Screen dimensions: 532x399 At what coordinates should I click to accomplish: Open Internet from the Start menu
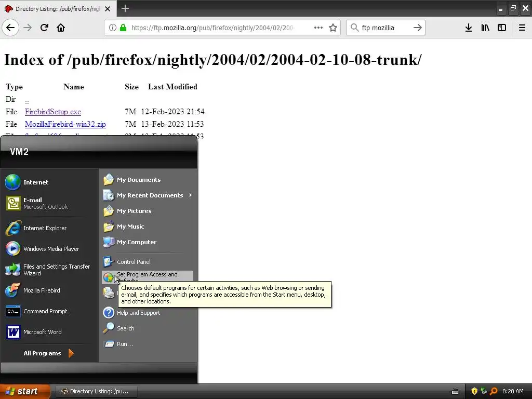(49, 182)
